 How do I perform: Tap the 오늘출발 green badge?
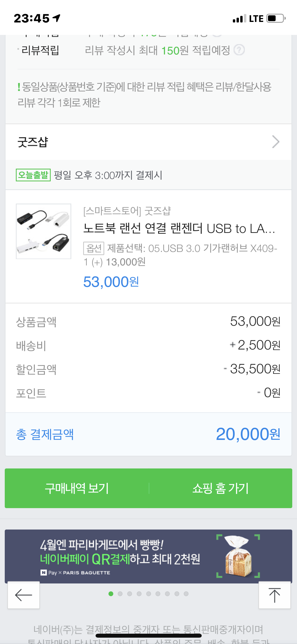(x=33, y=175)
